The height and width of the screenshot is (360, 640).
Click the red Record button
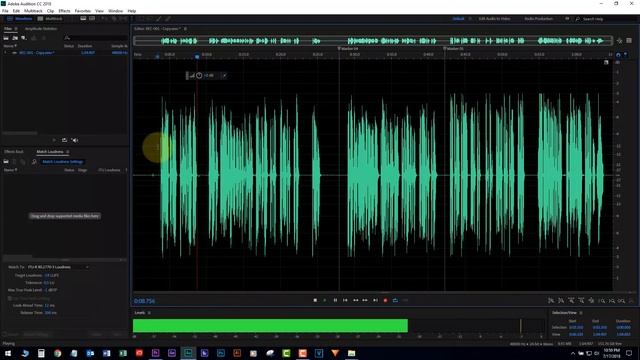(x=385, y=300)
